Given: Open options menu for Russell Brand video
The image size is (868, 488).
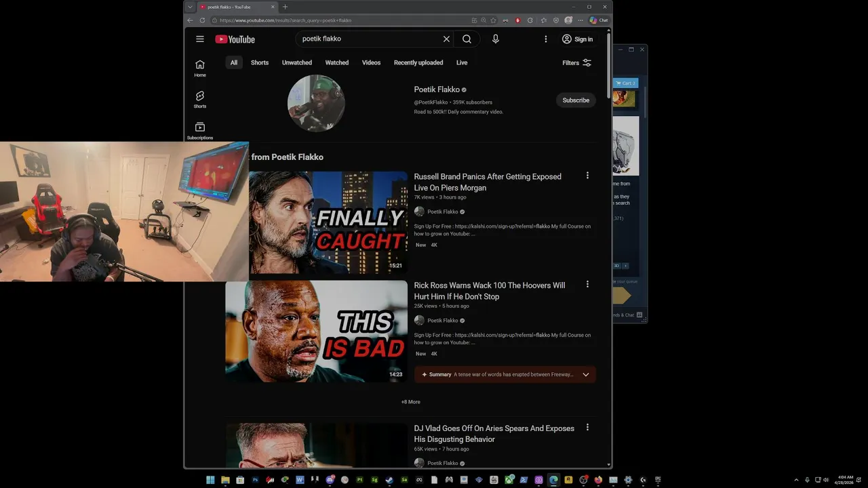Looking at the screenshot, I should [x=587, y=176].
